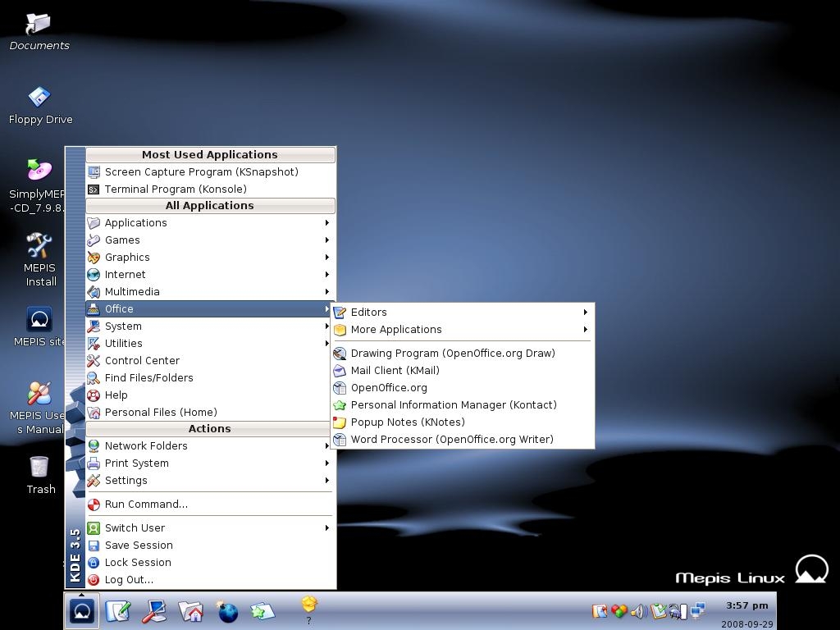Expand the More Applications submenu arrow

point(586,330)
